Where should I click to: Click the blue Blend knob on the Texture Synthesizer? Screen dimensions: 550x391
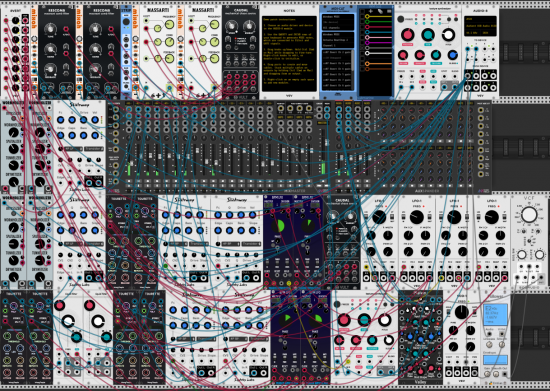tap(453, 55)
